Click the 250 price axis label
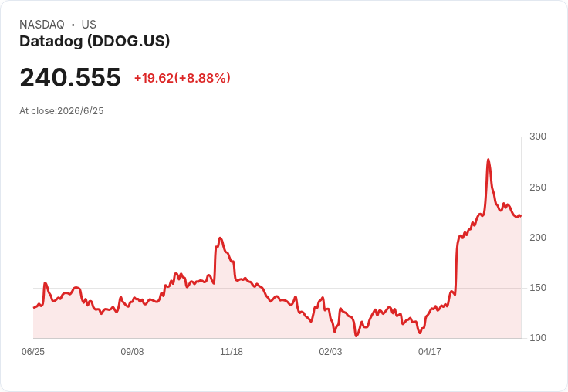This screenshot has height=392, width=568. [538, 188]
